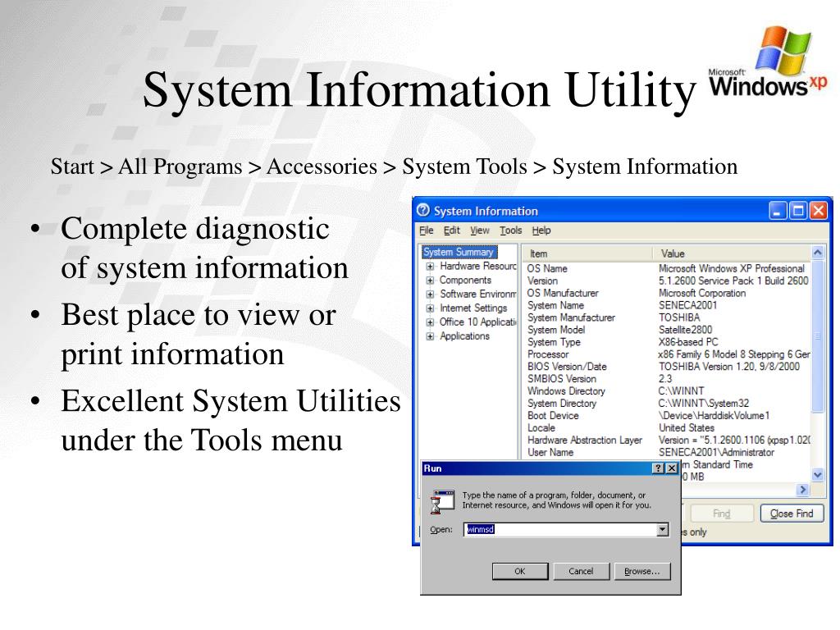Expand the Software Environment tree node
Viewport: 840px width, 630px height.
click(x=430, y=294)
